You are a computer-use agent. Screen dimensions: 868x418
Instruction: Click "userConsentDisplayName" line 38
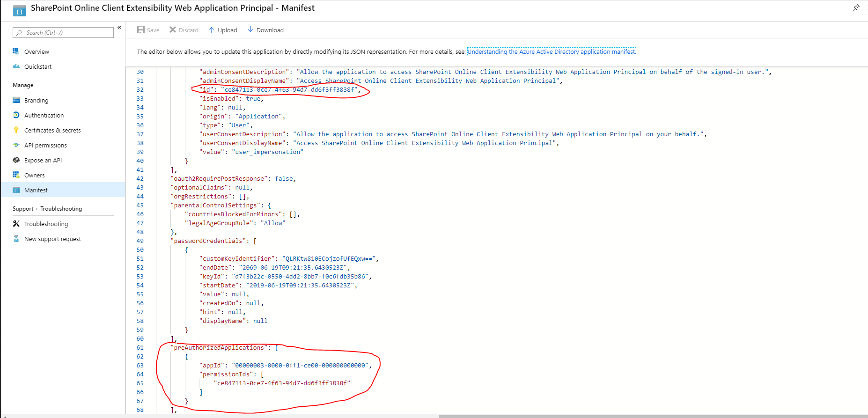[x=379, y=143]
